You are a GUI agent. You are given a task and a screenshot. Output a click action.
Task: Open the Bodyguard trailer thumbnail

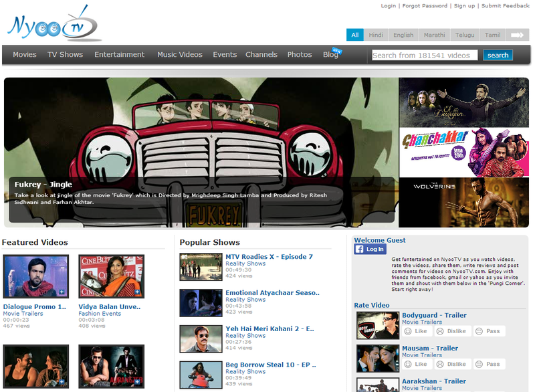pos(378,326)
